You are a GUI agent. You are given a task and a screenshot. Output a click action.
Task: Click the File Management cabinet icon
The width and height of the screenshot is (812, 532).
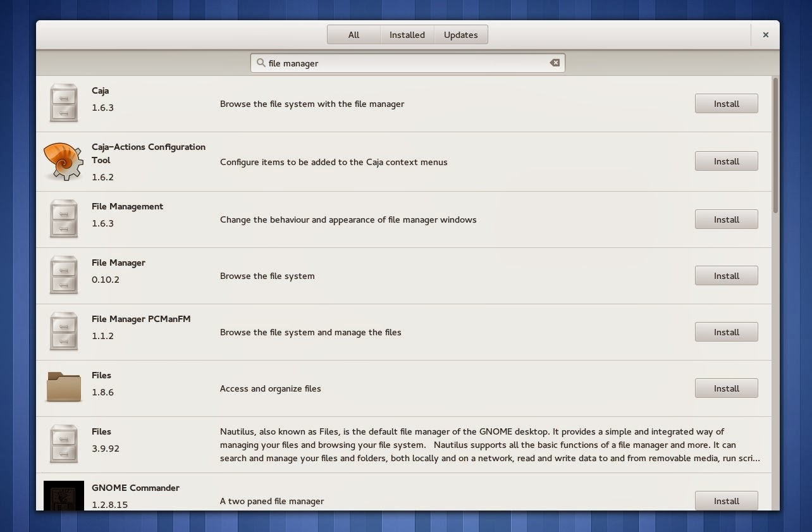coord(64,218)
